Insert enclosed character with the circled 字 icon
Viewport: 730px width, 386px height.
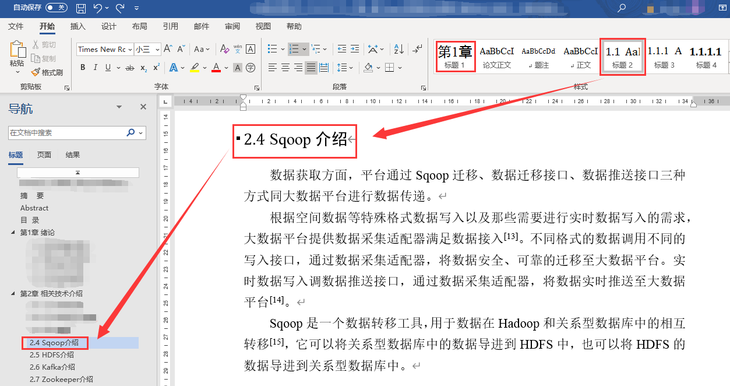(250, 68)
